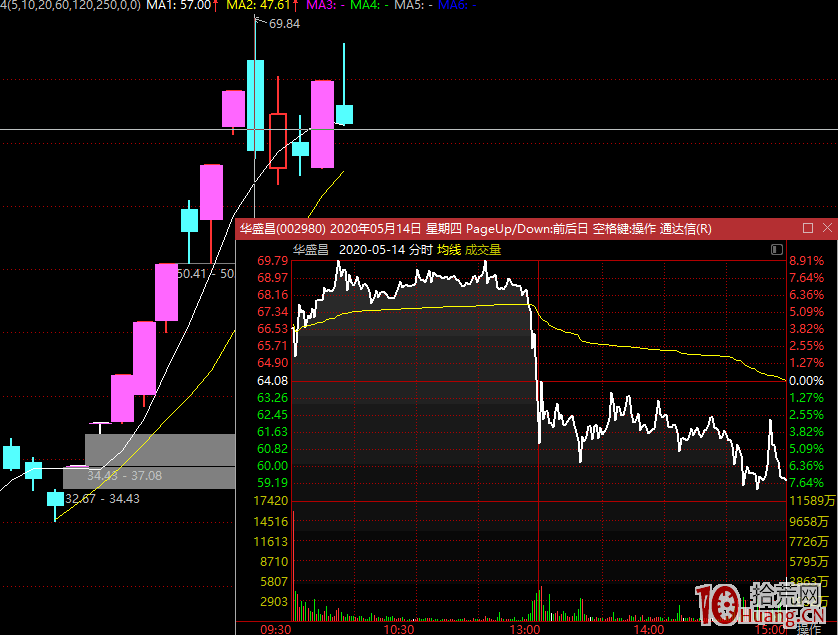Screen dimensions: 838x635
Task: Click the 8710 volume axis label
Action: (x=274, y=562)
